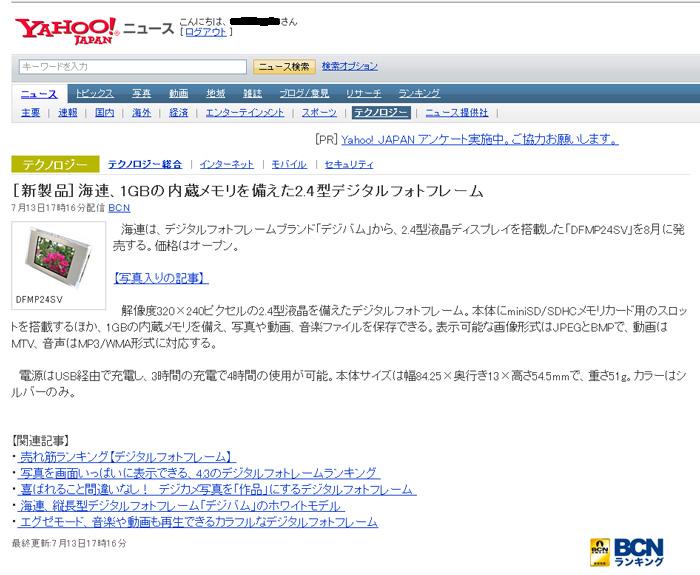Click the yellow テクノロジー section label
The image size is (700, 575).
click(55, 165)
